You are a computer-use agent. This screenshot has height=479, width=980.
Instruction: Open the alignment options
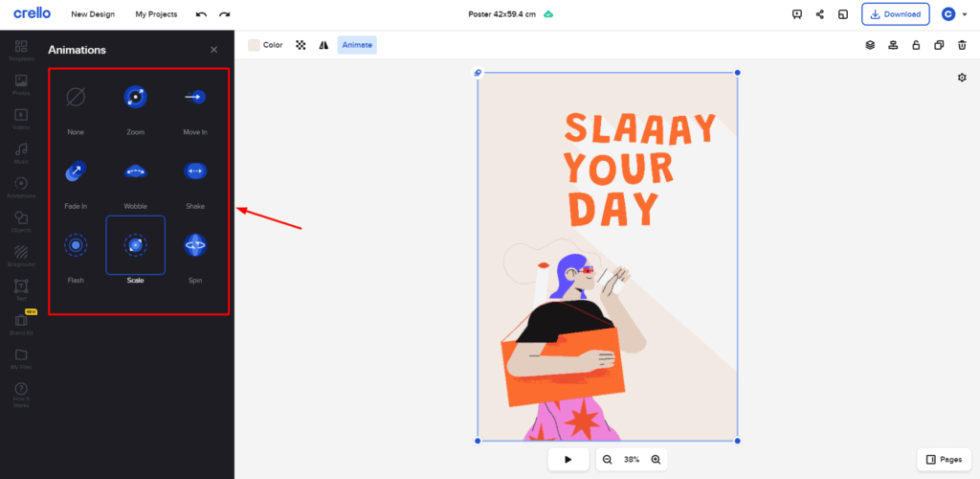tap(893, 45)
